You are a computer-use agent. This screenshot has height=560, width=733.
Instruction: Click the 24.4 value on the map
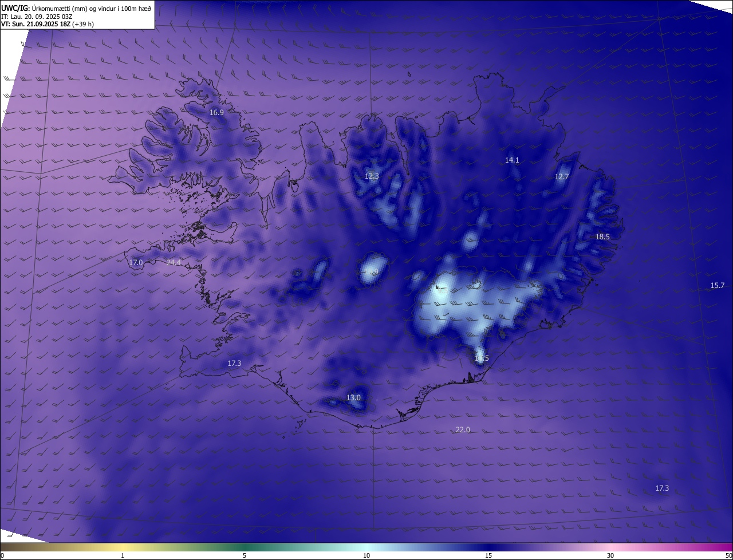(x=174, y=263)
